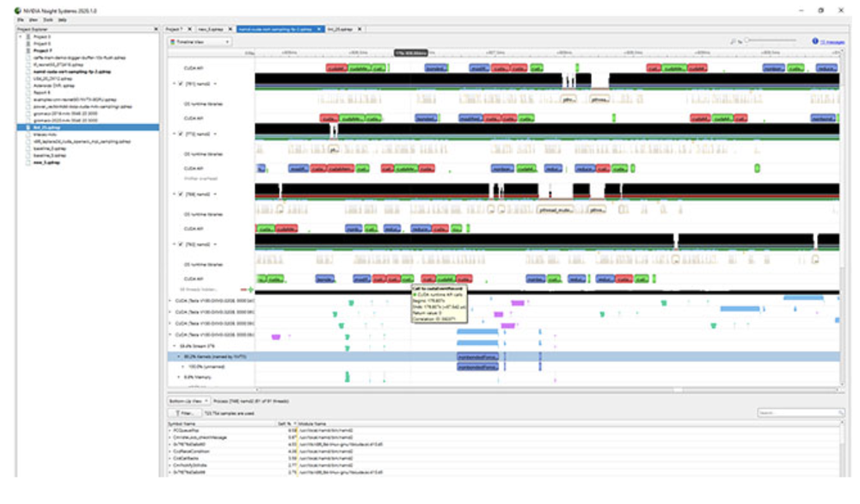Close the Project Explorer panel
Screen dimensions: 860x504
[x=156, y=29]
